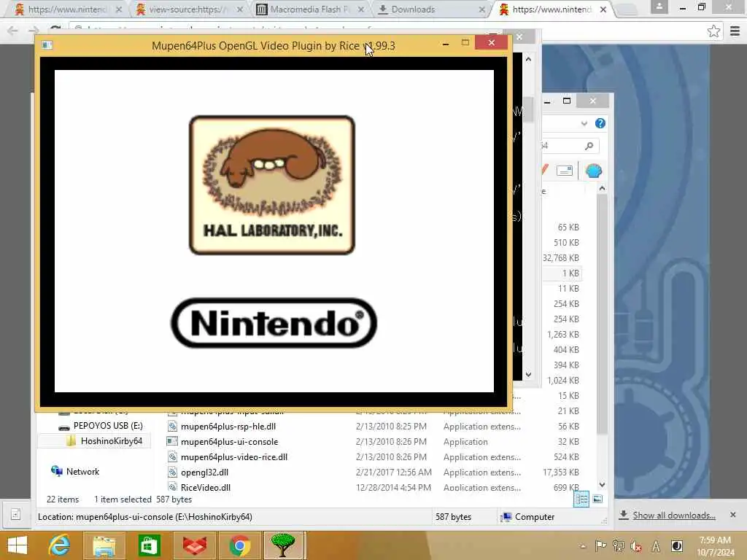Image resolution: width=747 pixels, height=560 pixels.
Task: Click the 32,768 KB file size entry
Action: click(561, 257)
